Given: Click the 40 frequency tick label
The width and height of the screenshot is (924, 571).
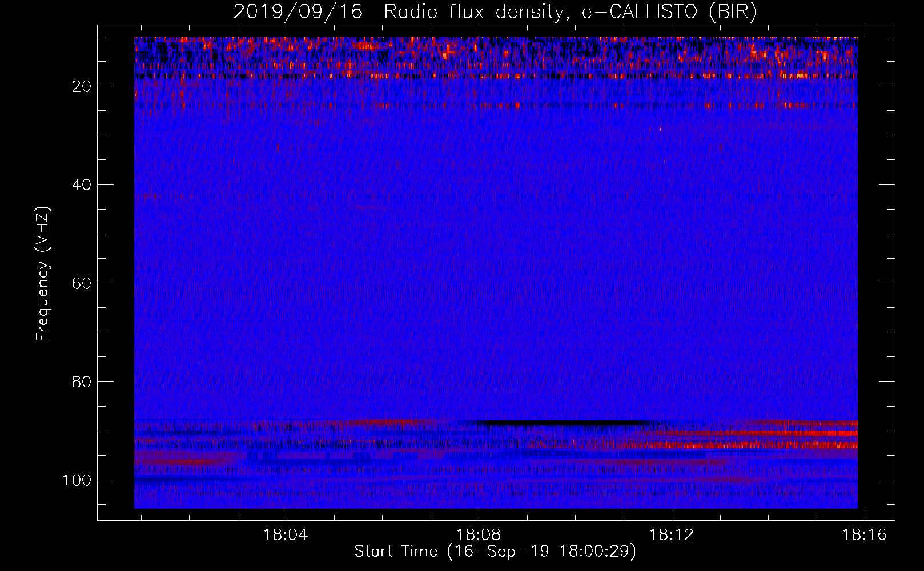Looking at the screenshot, I should click(x=82, y=185).
